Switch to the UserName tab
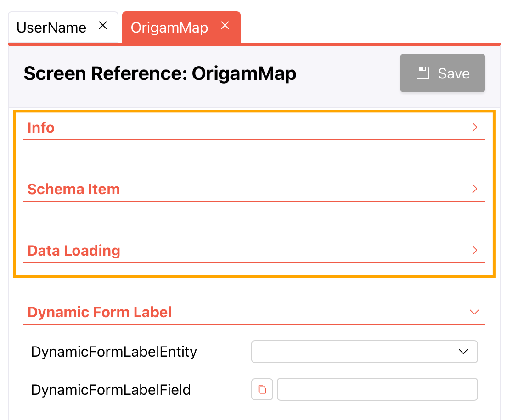Viewport: 507px width, 420px height. [x=51, y=28]
